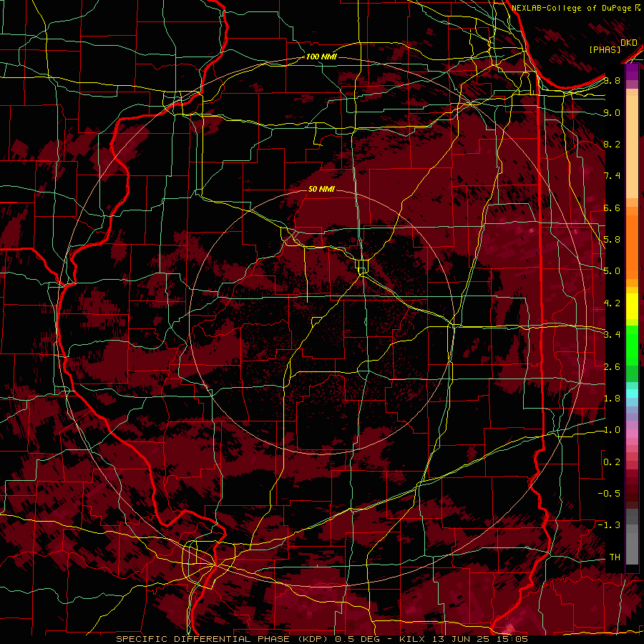
Task: Click the 0.5 DEG elevation text
Action: point(357,639)
